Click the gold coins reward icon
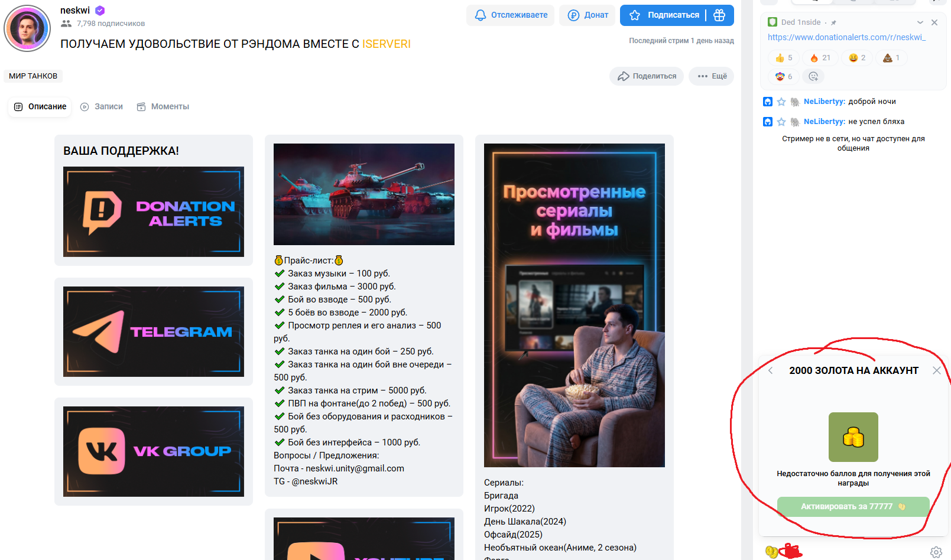 pyautogui.click(x=853, y=437)
